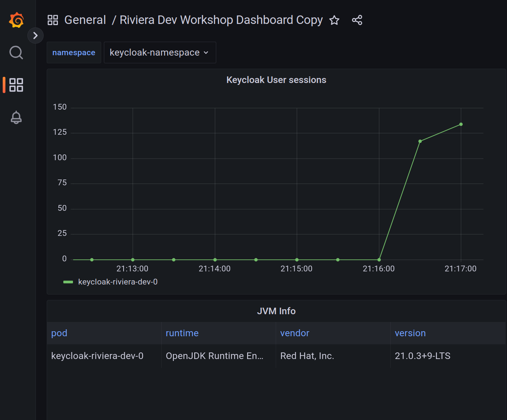This screenshot has width=507, height=420.
Task: Click the green legend color swatch
Action: (68, 282)
